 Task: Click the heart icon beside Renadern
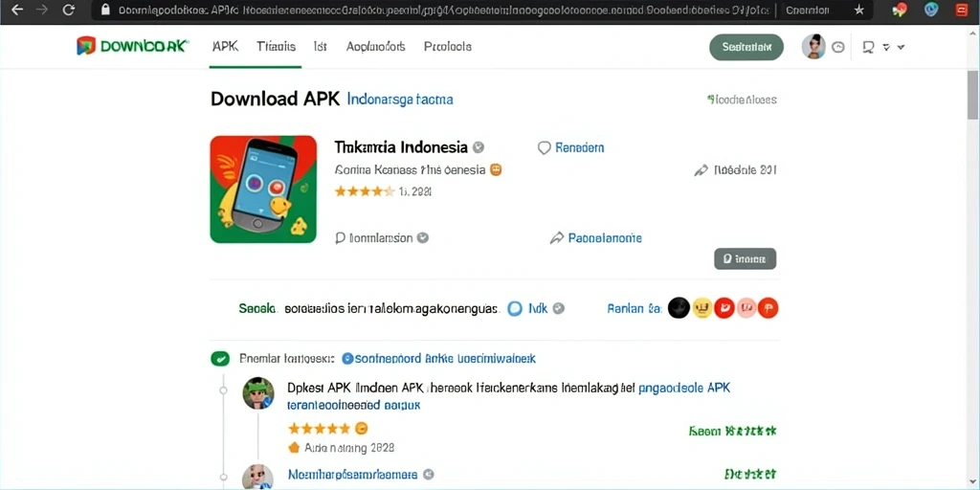point(544,147)
